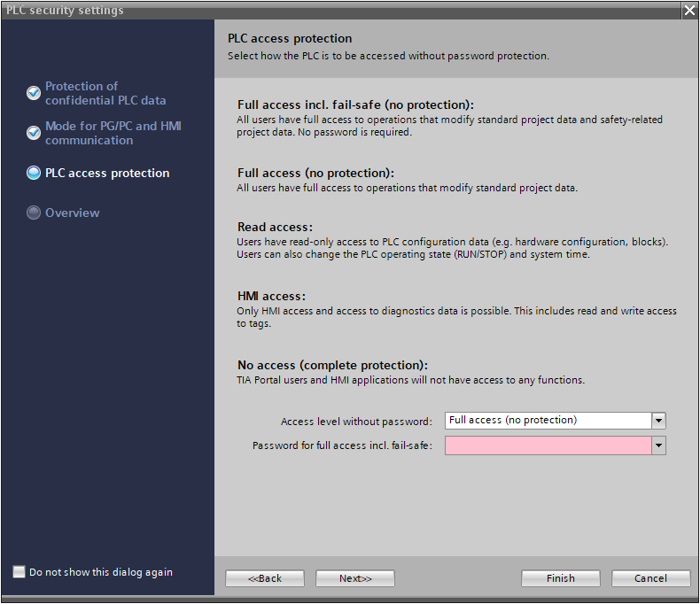The height and width of the screenshot is (604, 700).
Task: Select the PLC access protection step
Action: (x=107, y=173)
